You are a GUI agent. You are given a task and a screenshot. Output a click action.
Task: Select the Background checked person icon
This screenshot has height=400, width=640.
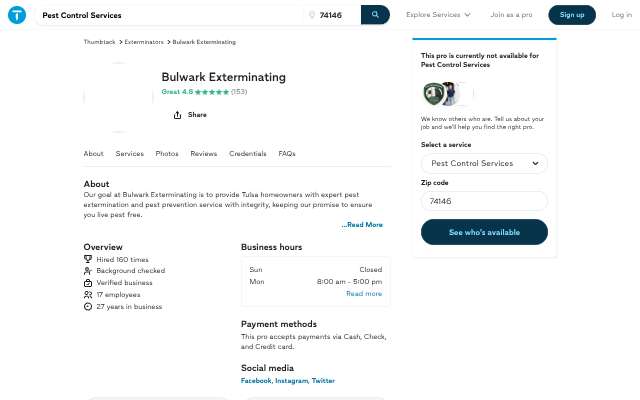click(x=88, y=271)
